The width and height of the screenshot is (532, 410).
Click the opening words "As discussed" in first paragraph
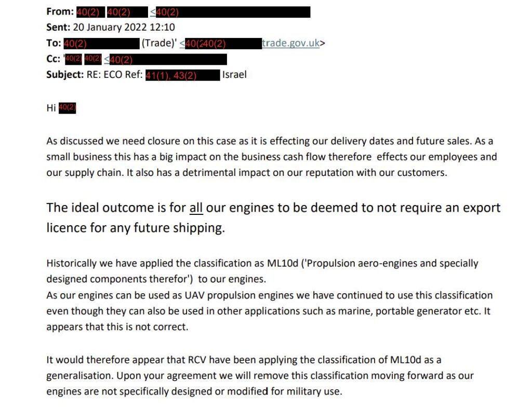pyautogui.click(x=72, y=141)
